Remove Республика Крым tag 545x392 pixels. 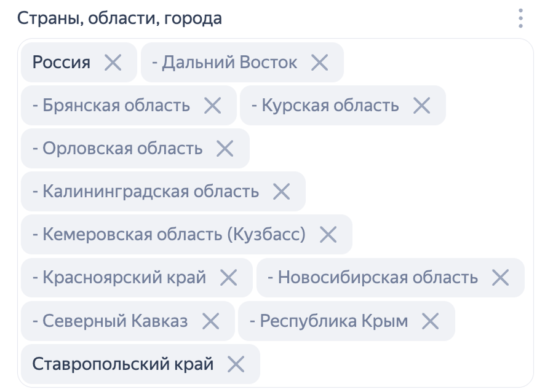click(x=431, y=321)
